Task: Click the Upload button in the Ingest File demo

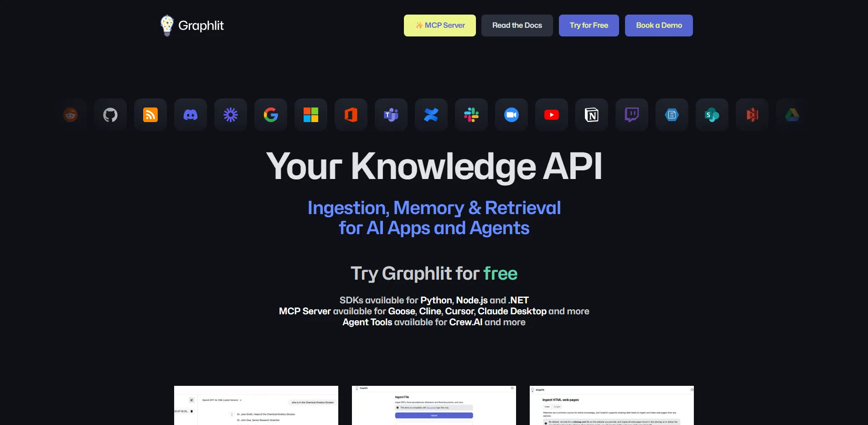Action: [434, 415]
